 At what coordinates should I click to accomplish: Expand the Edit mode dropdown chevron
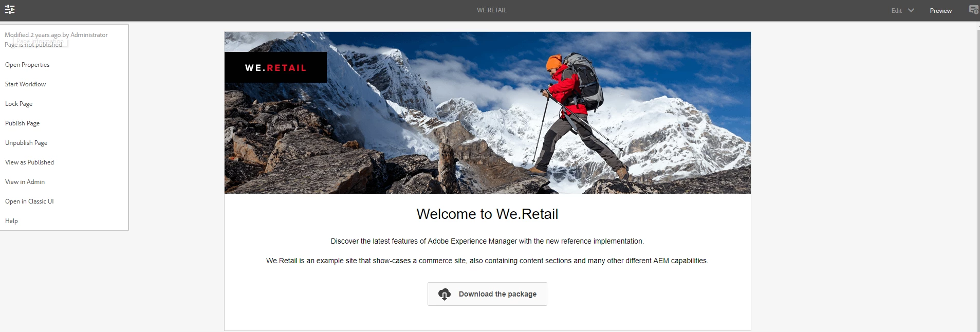(x=911, y=10)
